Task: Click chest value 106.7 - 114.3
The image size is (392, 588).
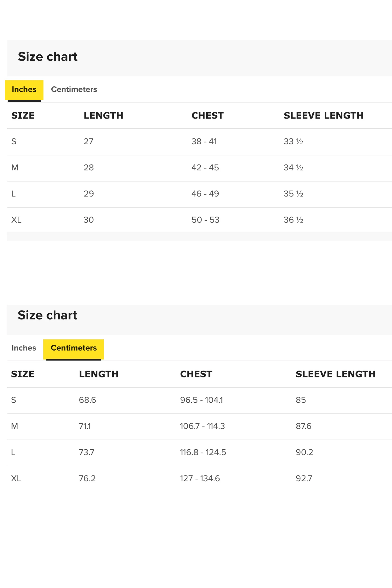Action: coord(202,426)
